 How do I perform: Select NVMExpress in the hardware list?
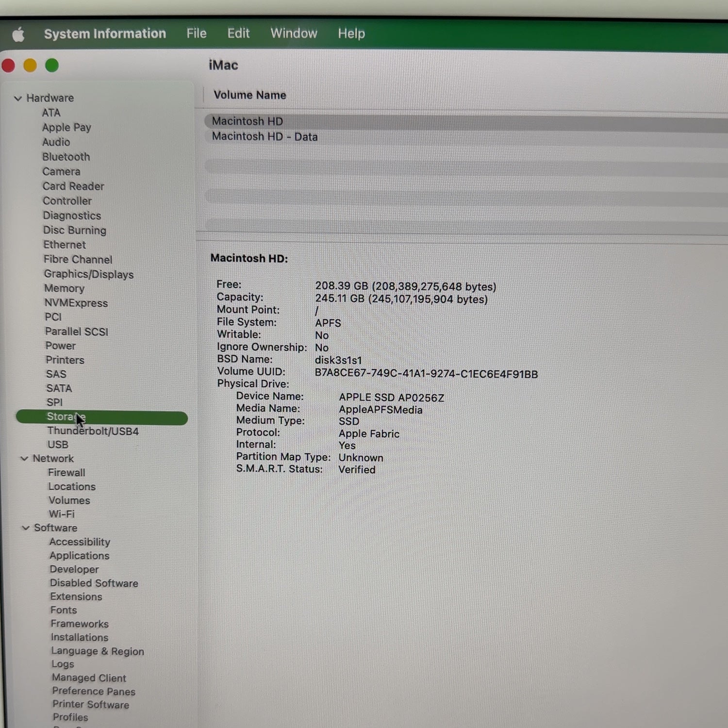click(76, 303)
